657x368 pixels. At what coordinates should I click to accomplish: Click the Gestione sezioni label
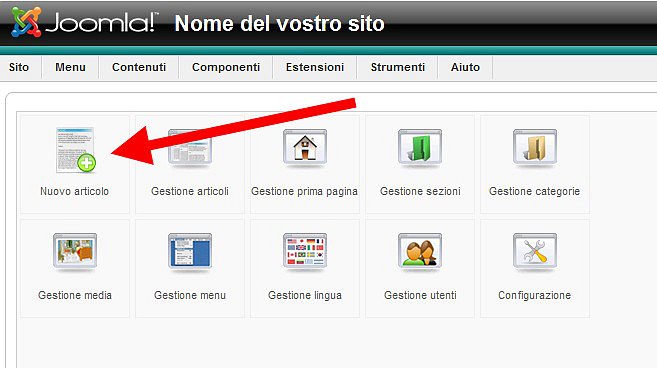tap(420, 191)
